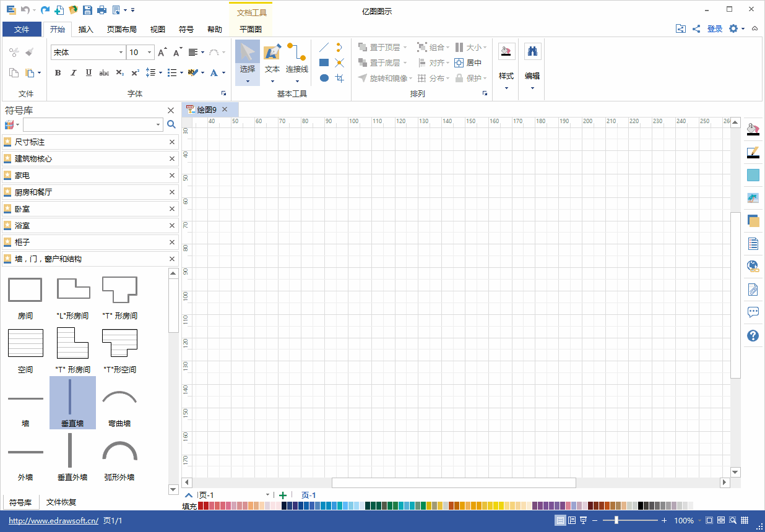This screenshot has width=765, height=532.
Task: Open the edrawsoft.cn website link
Action: pyautogui.click(x=54, y=521)
